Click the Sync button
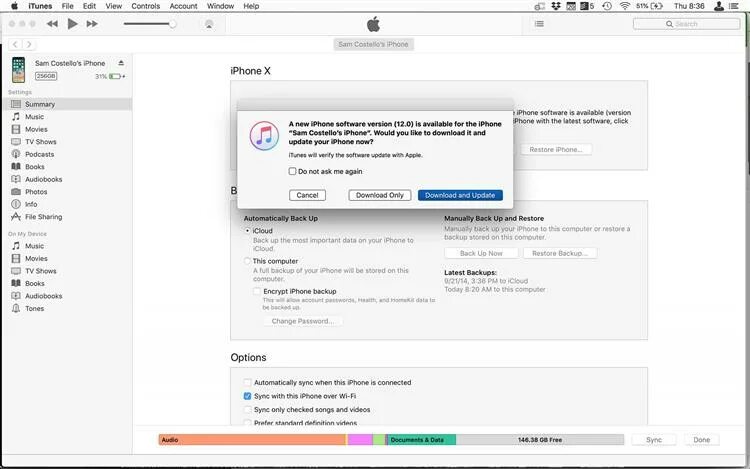Viewport: 750px width, 469px height. (654, 440)
